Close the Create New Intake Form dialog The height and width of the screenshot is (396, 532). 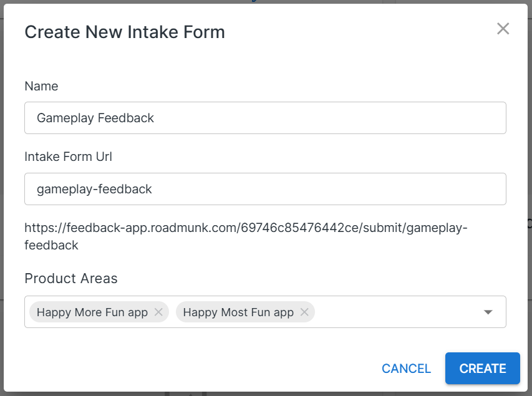click(x=503, y=29)
